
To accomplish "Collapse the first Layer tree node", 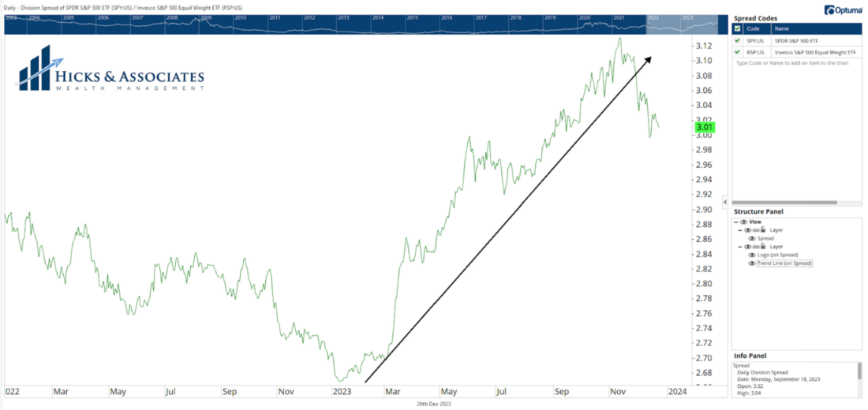I will pos(739,230).
